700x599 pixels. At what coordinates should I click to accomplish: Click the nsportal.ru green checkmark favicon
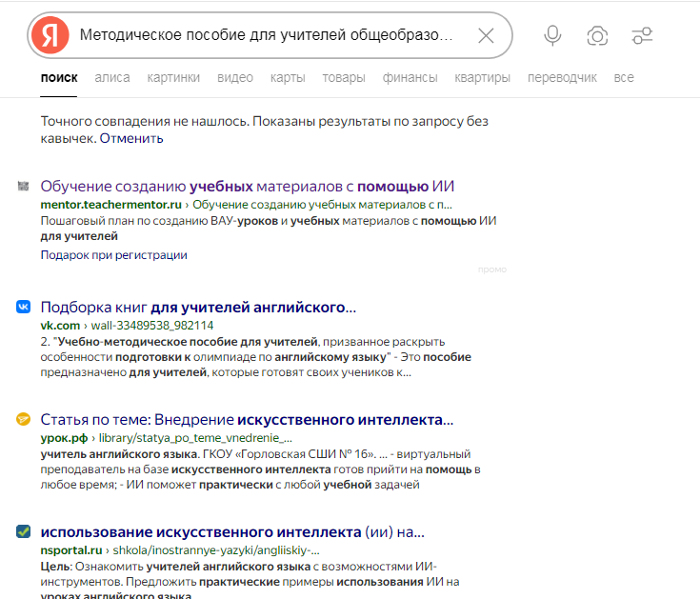coord(24,531)
